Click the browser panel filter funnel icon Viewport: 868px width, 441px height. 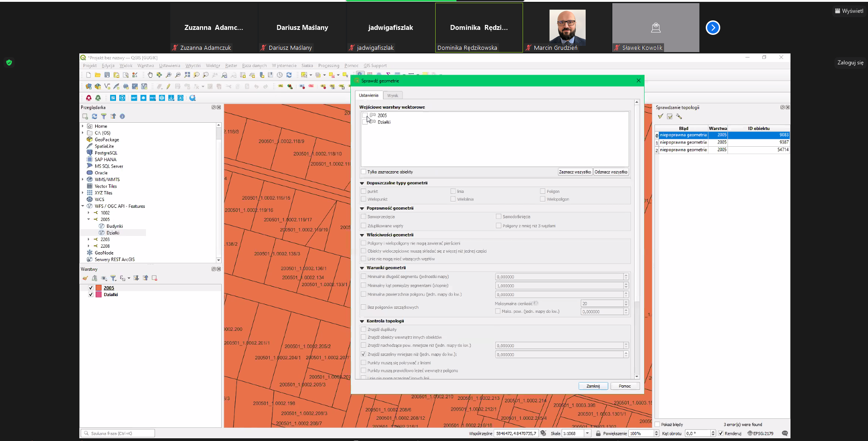(104, 116)
